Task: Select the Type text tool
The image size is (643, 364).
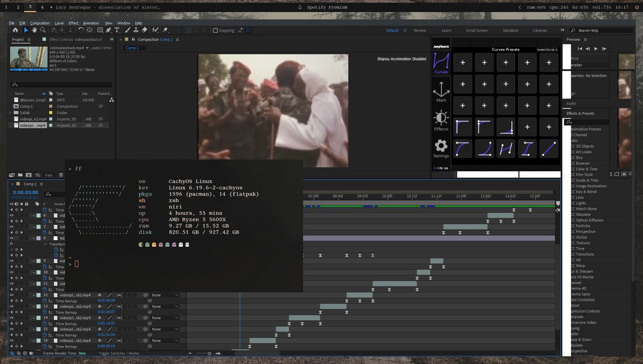Action: click(117, 30)
